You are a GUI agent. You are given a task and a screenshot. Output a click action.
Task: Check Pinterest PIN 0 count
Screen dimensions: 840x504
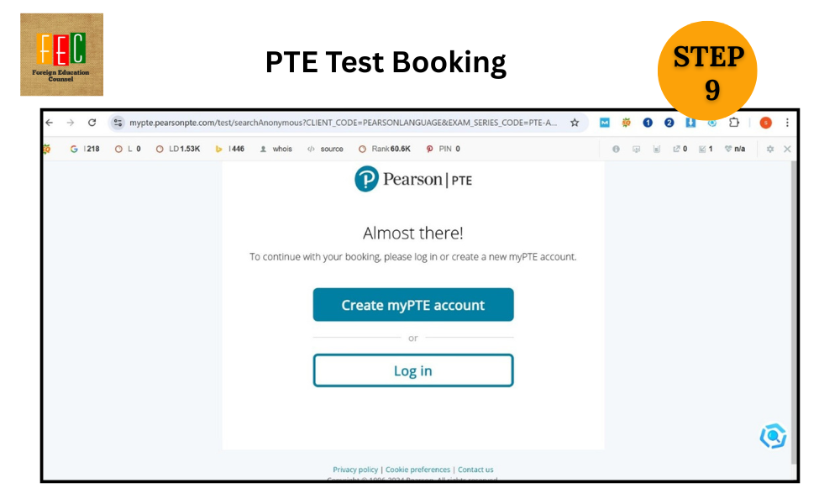(x=443, y=149)
